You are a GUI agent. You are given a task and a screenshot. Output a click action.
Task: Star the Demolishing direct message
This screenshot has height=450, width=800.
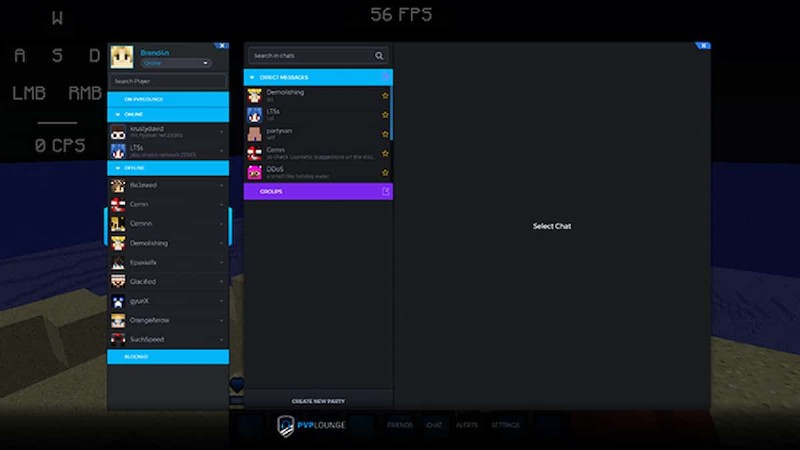coord(385,96)
